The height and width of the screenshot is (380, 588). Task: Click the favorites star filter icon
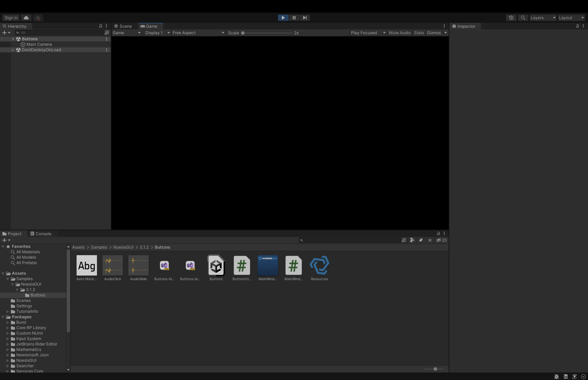(x=430, y=240)
